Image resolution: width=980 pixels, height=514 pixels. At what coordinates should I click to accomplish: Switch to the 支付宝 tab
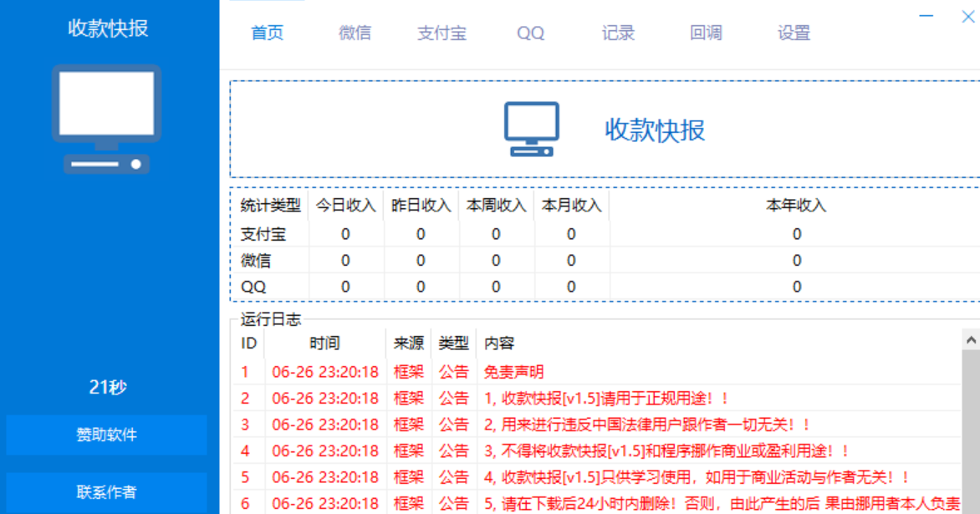tap(442, 33)
